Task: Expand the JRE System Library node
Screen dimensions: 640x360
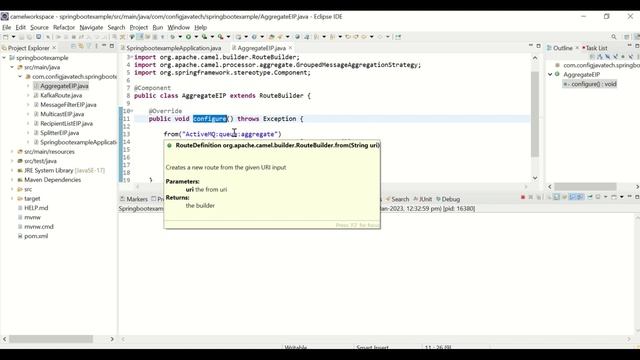Action: [x=12, y=171]
